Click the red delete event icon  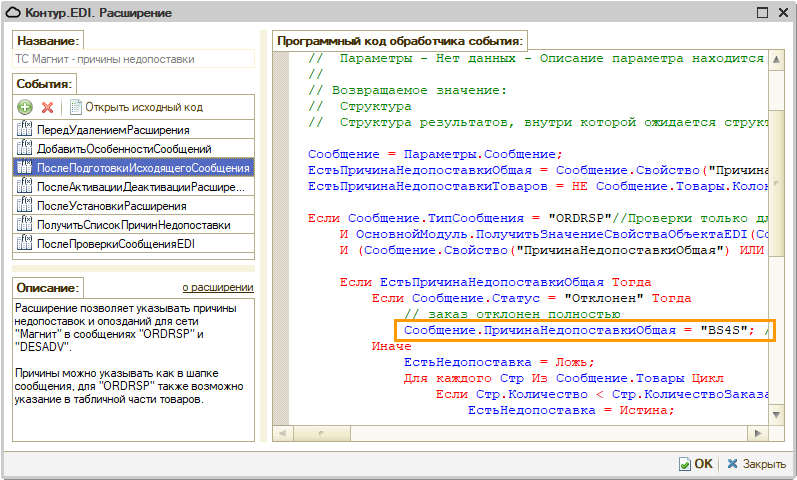(x=47, y=107)
